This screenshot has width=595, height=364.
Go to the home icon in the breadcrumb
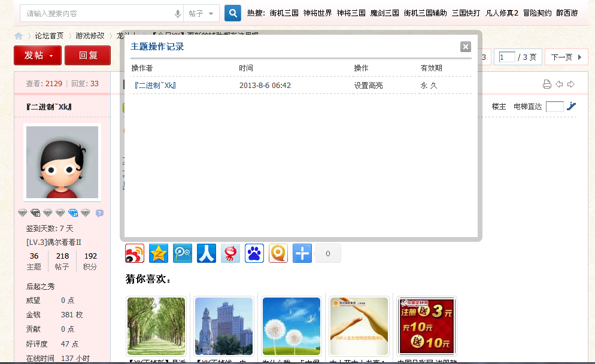tap(19, 36)
